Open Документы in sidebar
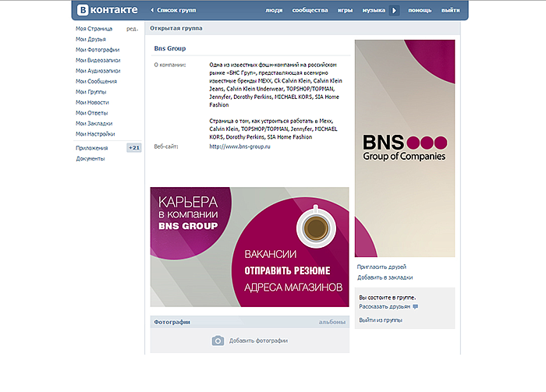The width and height of the screenshot is (546, 392). [x=90, y=159]
